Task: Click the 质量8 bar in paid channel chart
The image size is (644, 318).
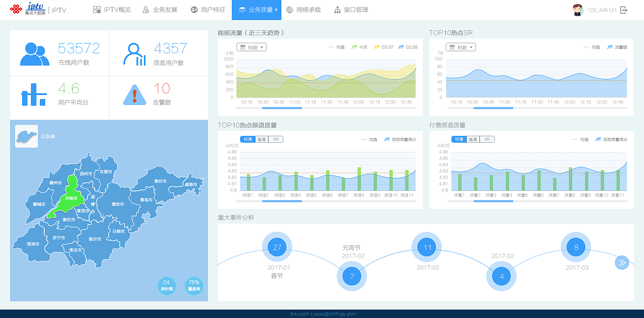Action: coord(571,179)
